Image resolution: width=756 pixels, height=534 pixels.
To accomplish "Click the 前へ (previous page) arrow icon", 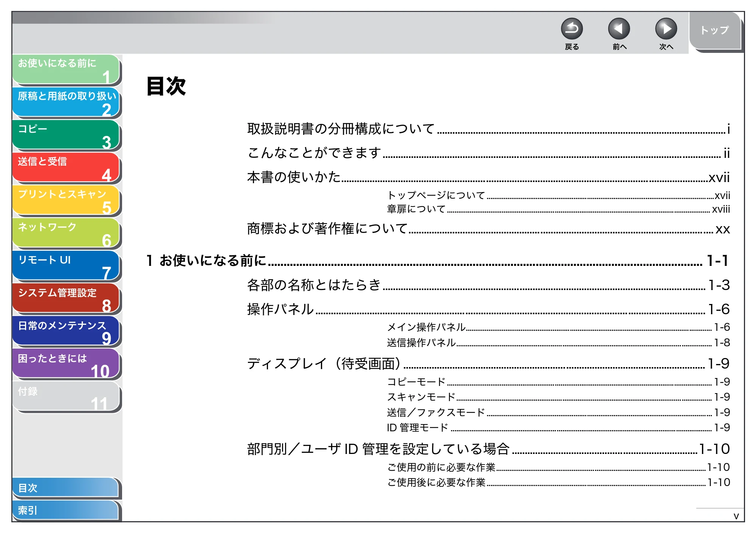I will pos(619,29).
